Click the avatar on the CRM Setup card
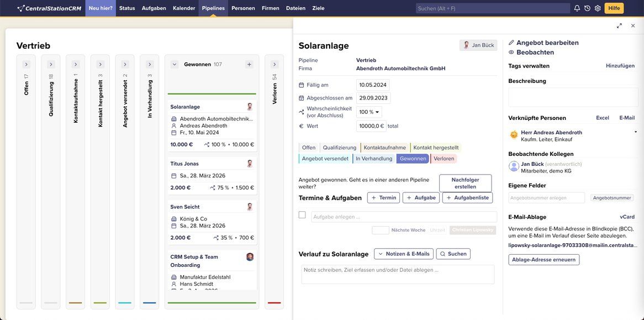Viewport: 644px width, 320px height. tap(250, 257)
